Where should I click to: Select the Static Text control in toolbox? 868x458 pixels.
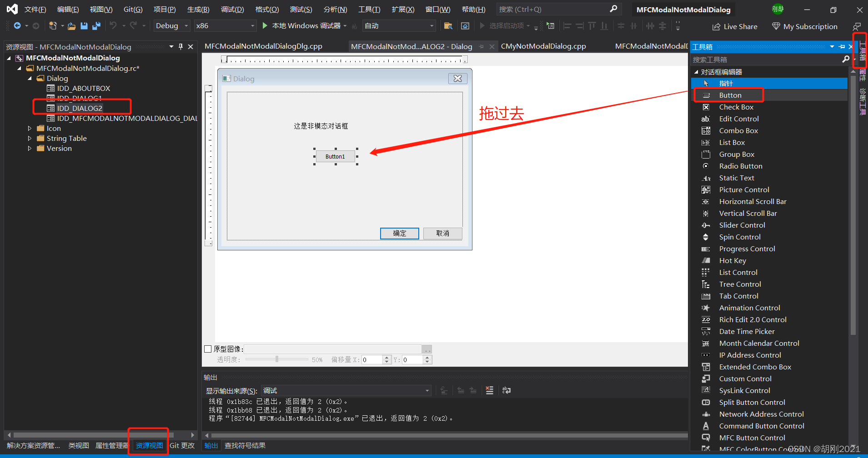coord(769,178)
